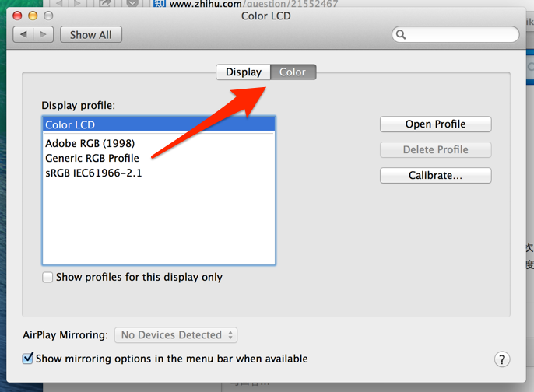Click the Show All button
The height and width of the screenshot is (392, 534).
pos(91,35)
